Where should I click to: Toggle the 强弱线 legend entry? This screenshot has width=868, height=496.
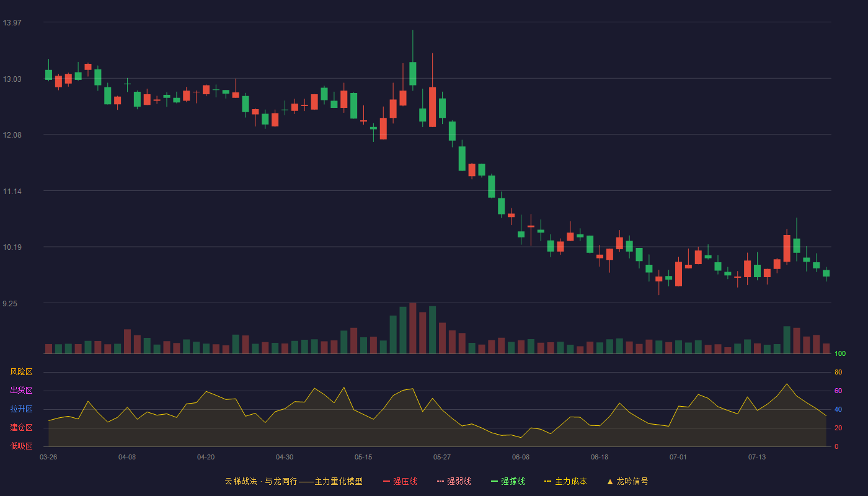point(454,481)
